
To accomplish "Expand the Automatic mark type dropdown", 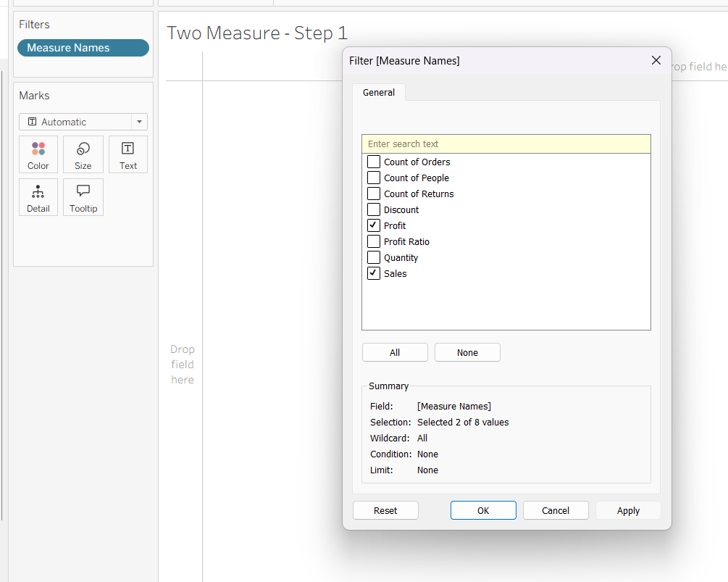I will (x=139, y=122).
